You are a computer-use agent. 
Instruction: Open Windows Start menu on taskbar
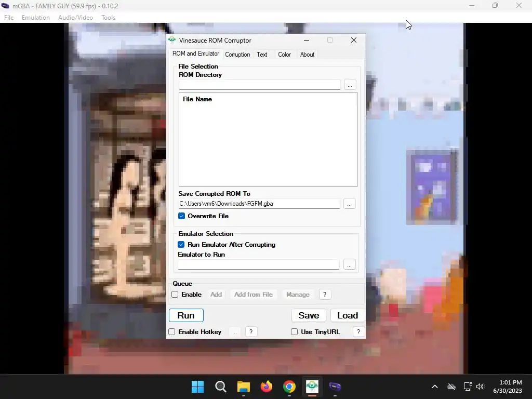(197, 387)
